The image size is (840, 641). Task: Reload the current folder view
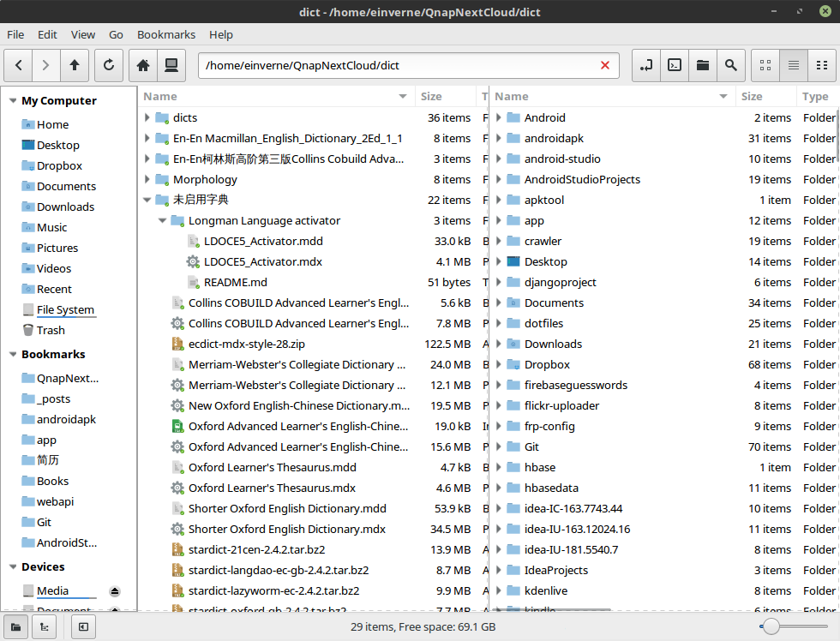pyautogui.click(x=108, y=65)
